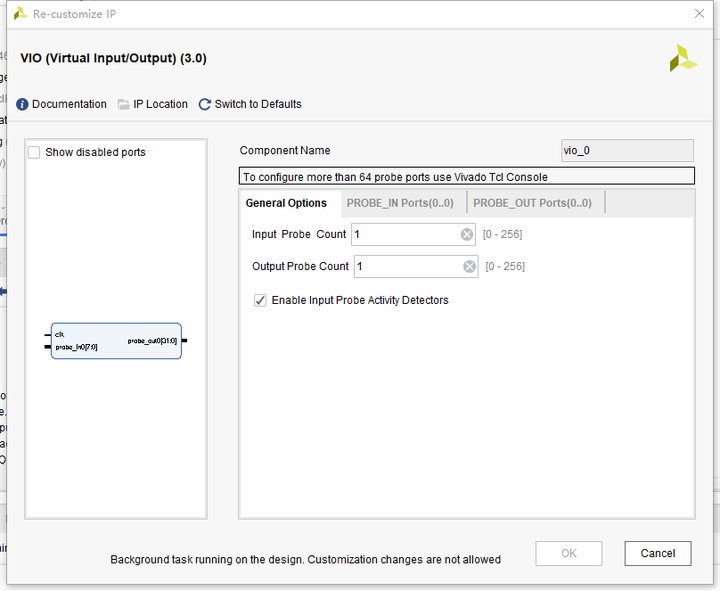Viewport: 720px width, 591px height.
Task: Open the PROBE_IN Ports(0..0) tab
Action: (400, 203)
